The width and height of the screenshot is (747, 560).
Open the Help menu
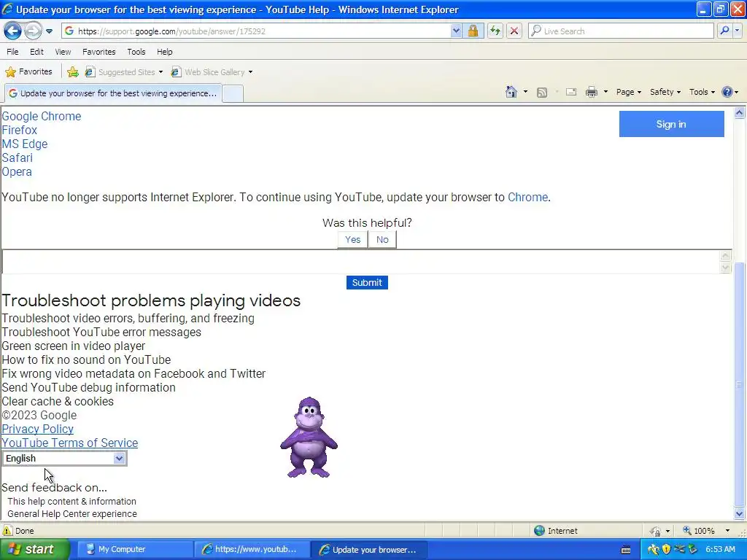tap(164, 52)
